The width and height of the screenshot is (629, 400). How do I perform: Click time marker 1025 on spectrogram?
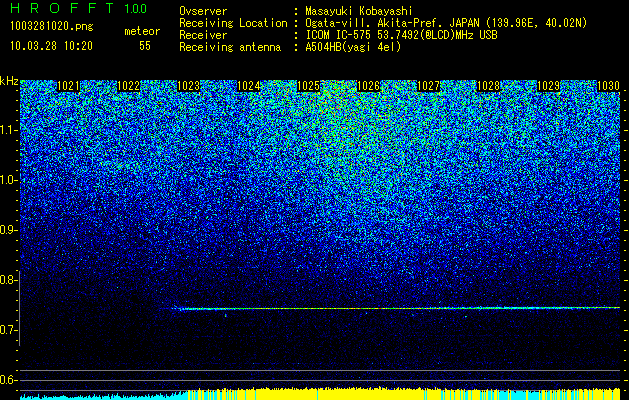click(308, 86)
